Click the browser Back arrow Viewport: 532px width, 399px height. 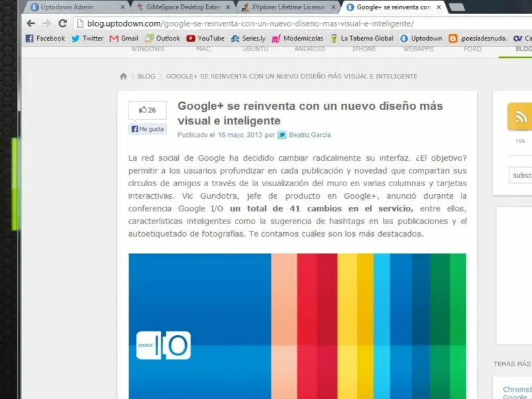click(31, 23)
